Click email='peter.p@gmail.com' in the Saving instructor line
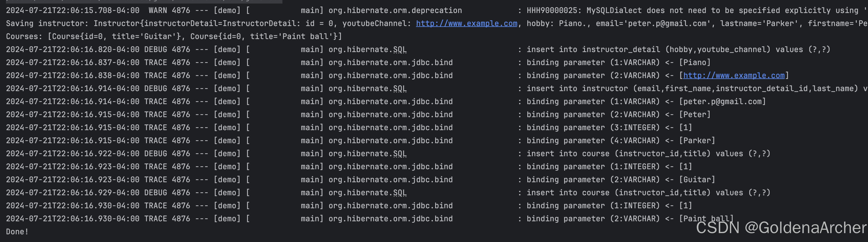 pos(654,23)
